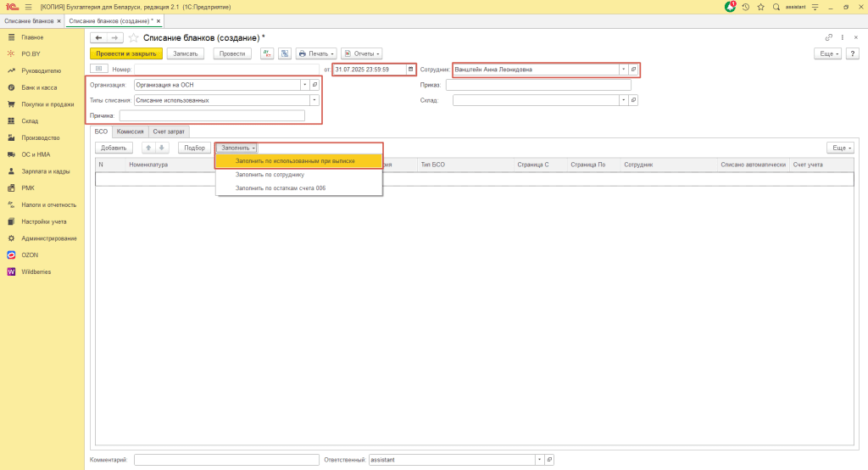The width and height of the screenshot is (868, 470).
Task: Show Дт/Кт postings icon
Action: tap(267, 53)
